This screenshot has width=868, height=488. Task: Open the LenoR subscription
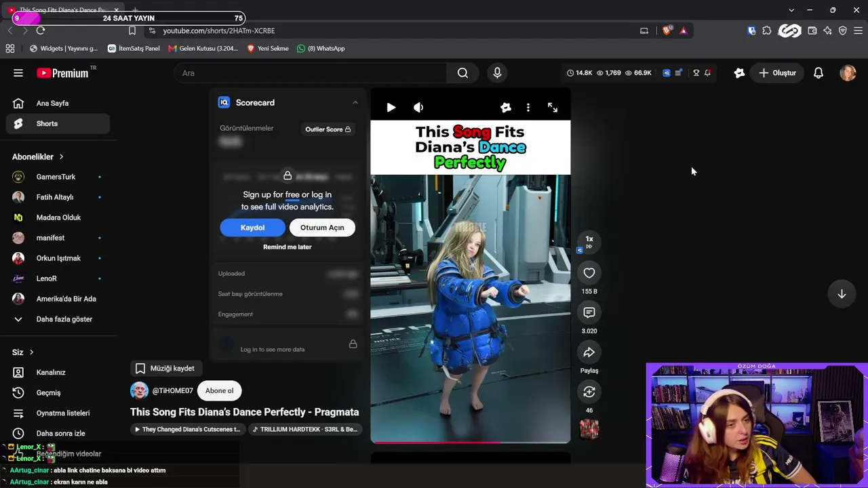coord(58,279)
